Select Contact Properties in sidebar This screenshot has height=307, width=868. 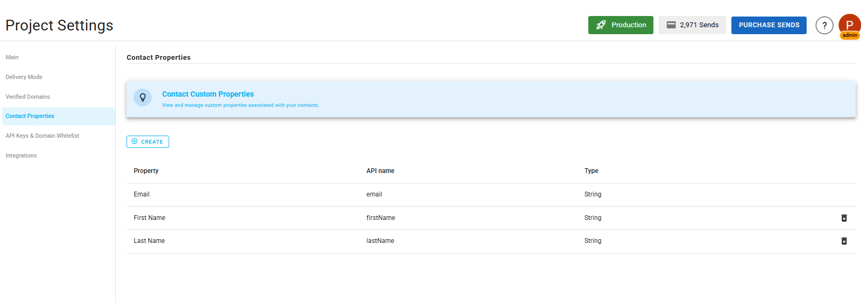[x=59, y=116]
